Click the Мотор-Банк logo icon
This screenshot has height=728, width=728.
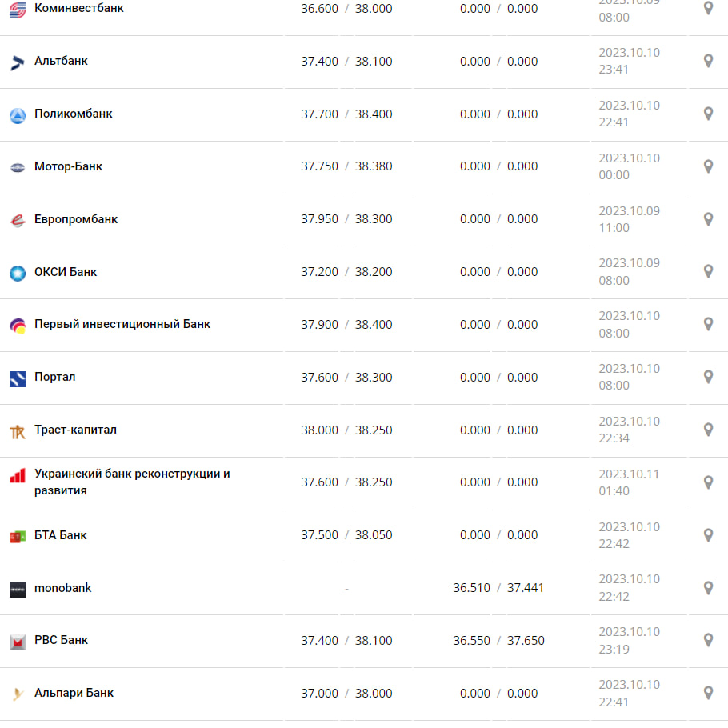(18, 167)
